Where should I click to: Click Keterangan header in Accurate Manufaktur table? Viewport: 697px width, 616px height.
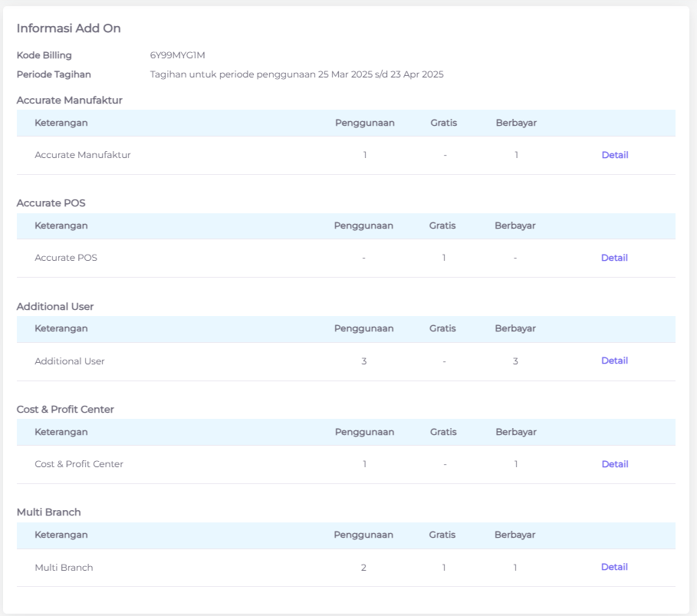[61, 123]
